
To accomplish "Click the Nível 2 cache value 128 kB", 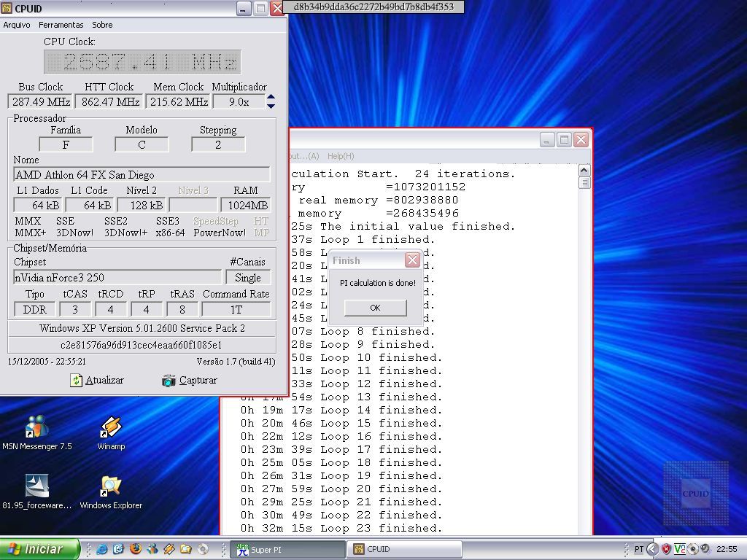I will pos(141,205).
